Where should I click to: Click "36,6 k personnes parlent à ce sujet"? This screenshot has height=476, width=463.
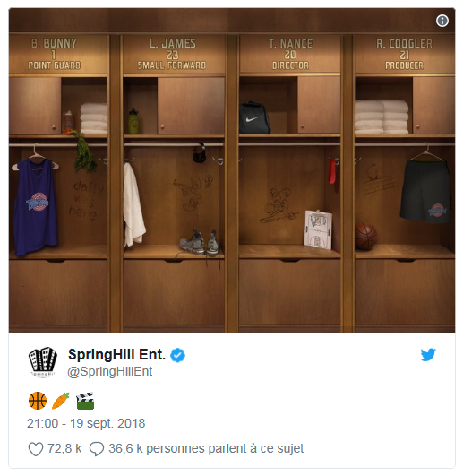click(x=206, y=449)
